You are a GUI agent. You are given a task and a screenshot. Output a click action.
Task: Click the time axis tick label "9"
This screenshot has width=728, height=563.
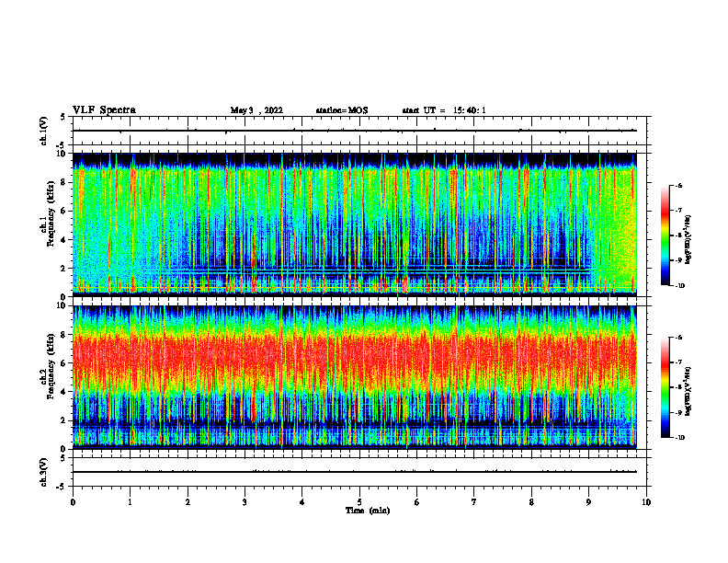588,502
